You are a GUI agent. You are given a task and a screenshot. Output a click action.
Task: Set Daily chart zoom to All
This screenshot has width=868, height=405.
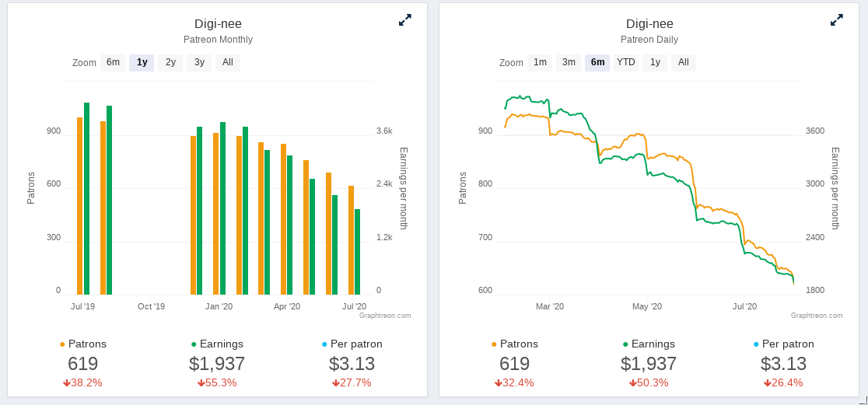coord(684,62)
